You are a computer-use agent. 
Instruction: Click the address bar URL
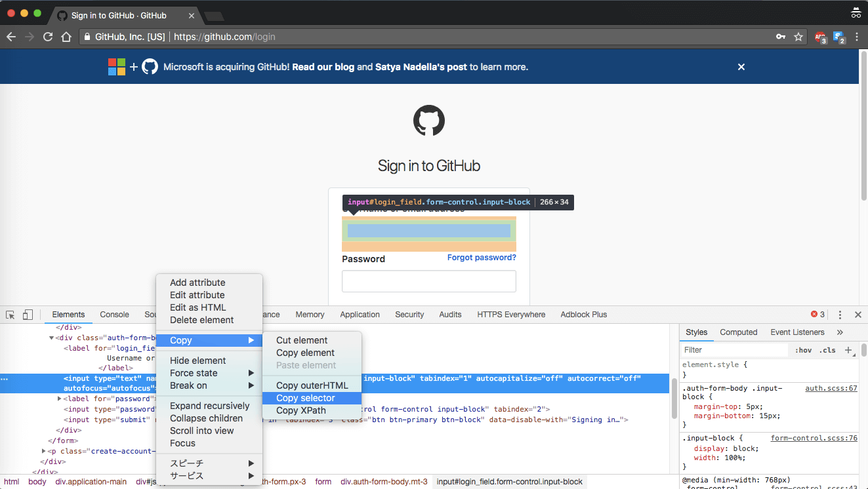[224, 37]
